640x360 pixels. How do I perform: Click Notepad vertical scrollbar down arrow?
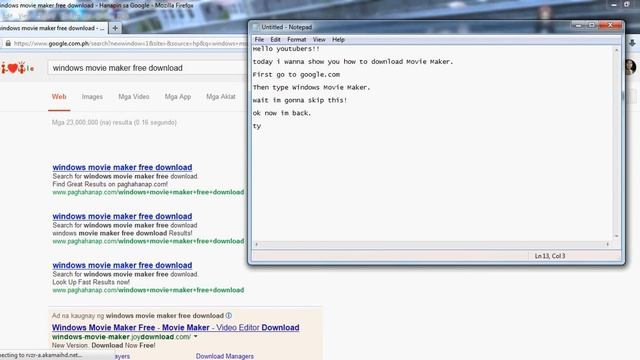pos(616,236)
